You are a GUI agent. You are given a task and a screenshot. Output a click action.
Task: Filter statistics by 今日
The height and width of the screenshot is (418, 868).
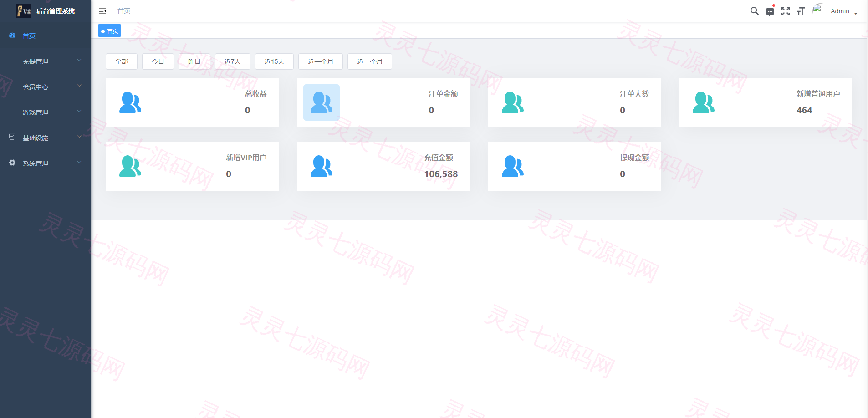(x=158, y=61)
